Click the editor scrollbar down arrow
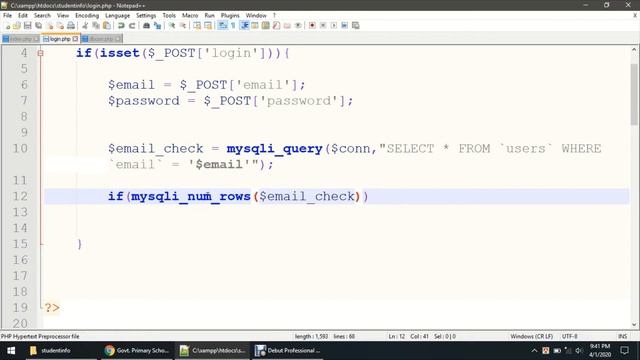This screenshot has height=360, width=640. tap(634, 325)
